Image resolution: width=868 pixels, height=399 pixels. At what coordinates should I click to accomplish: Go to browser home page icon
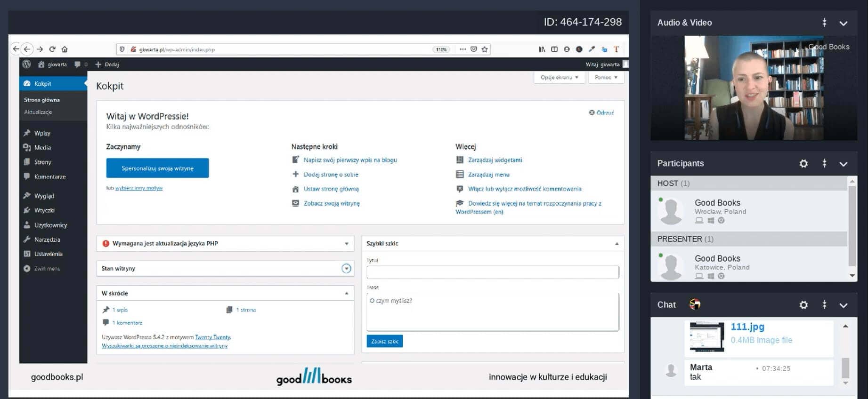point(65,49)
